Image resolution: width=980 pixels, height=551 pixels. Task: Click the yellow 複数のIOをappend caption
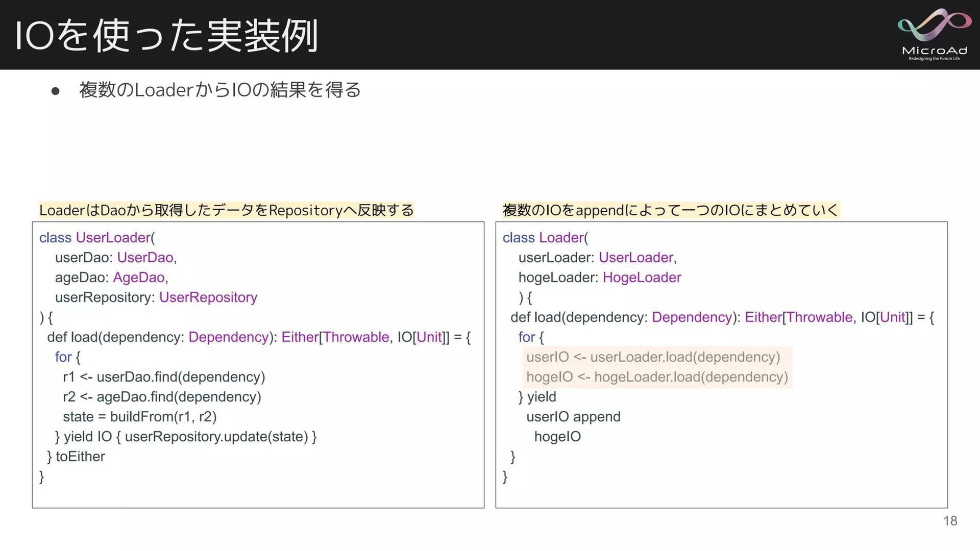(670, 210)
